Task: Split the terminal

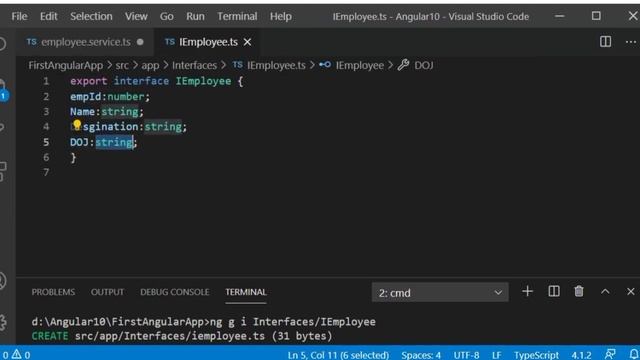Action: point(554,291)
